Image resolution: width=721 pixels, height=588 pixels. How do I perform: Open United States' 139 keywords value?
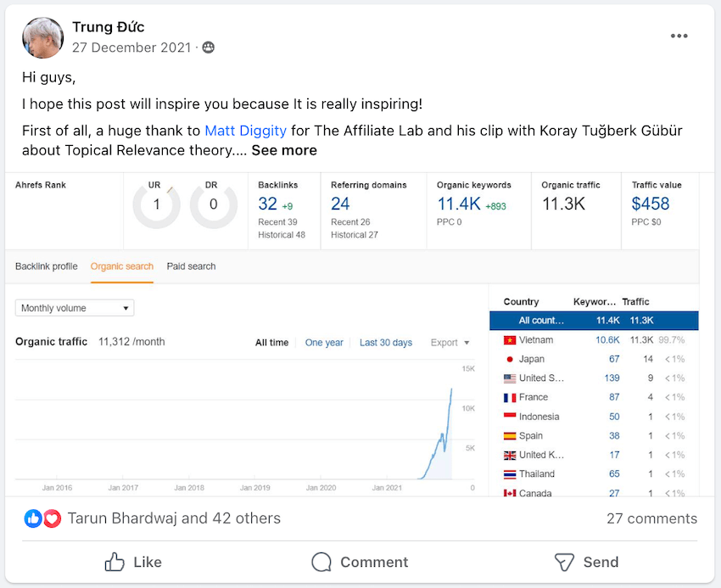612,378
